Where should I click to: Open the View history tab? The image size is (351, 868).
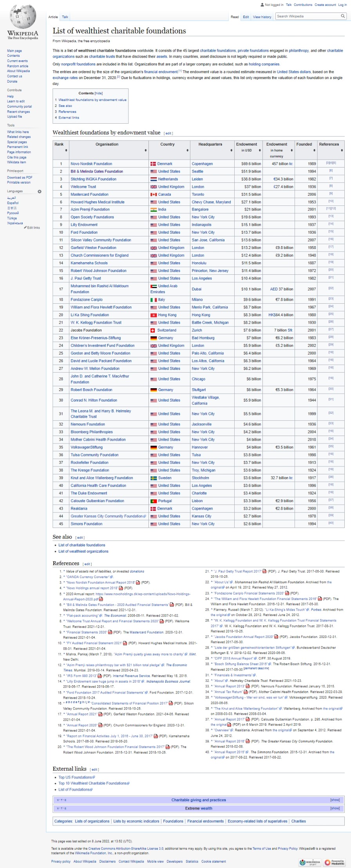coord(262,17)
